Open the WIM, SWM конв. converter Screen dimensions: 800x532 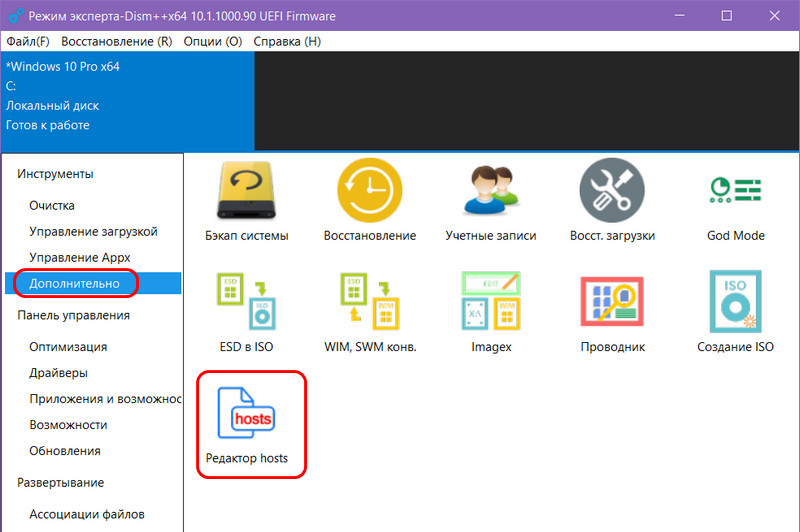tap(370, 312)
